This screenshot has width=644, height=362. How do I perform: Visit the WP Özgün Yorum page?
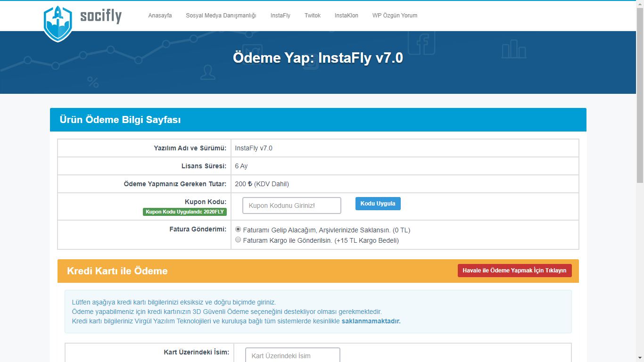[395, 16]
